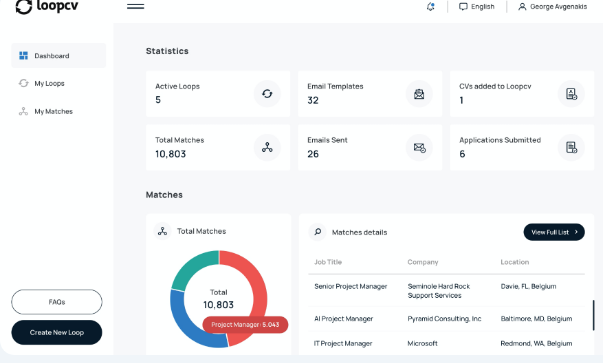Screen dimensions: 603x363
Task: Open the English language selector
Action: click(476, 7)
